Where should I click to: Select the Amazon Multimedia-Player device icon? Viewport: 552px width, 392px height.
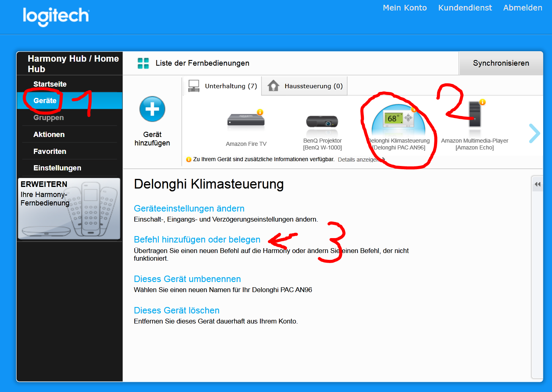coord(475,114)
